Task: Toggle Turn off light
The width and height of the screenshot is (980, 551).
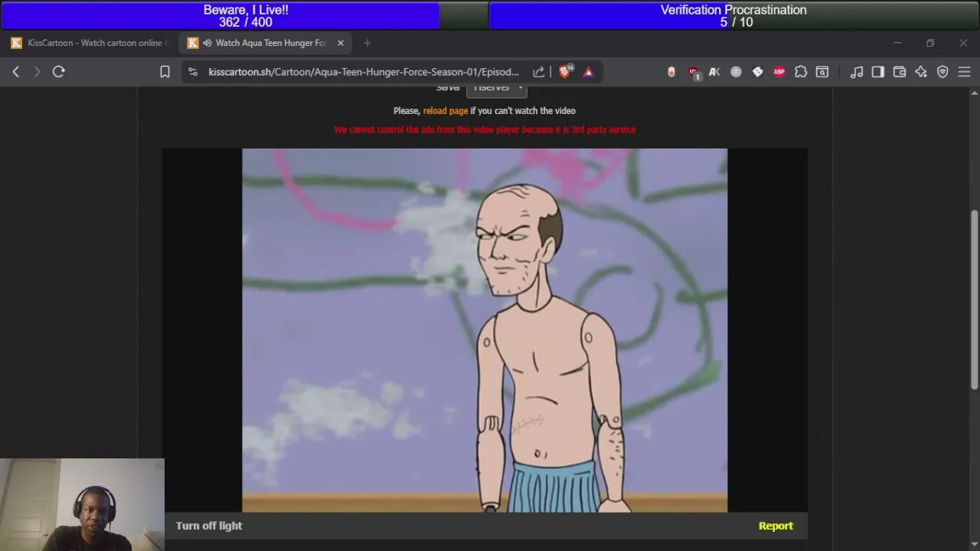Action: [209, 526]
